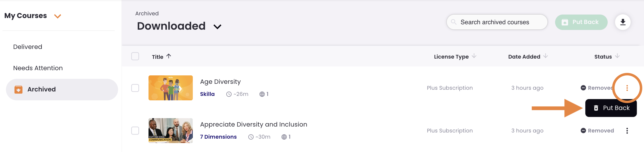This screenshot has width=644, height=152.
Task: Open three-dot menu for Appreciate Diversity course
Action: pos(627,130)
